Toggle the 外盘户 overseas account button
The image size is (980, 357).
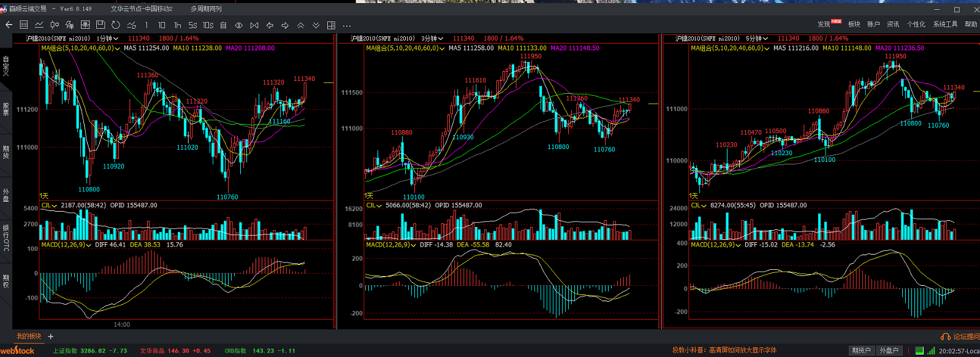tap(888, 350)
